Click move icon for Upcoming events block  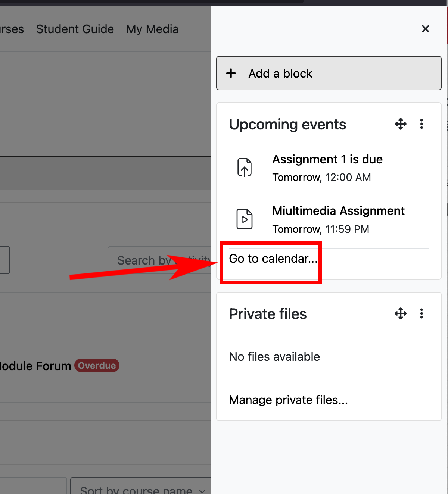[401, 124]
